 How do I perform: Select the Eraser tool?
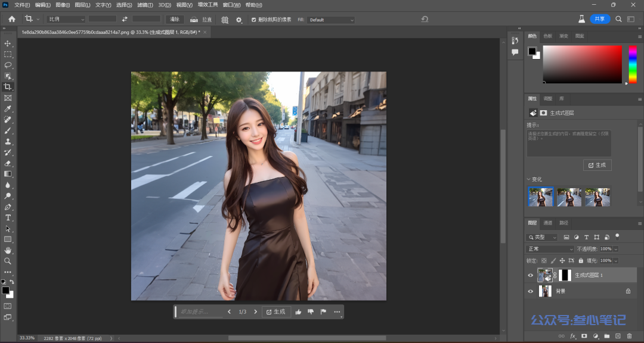pyautogui.click(x=8, y=163)
